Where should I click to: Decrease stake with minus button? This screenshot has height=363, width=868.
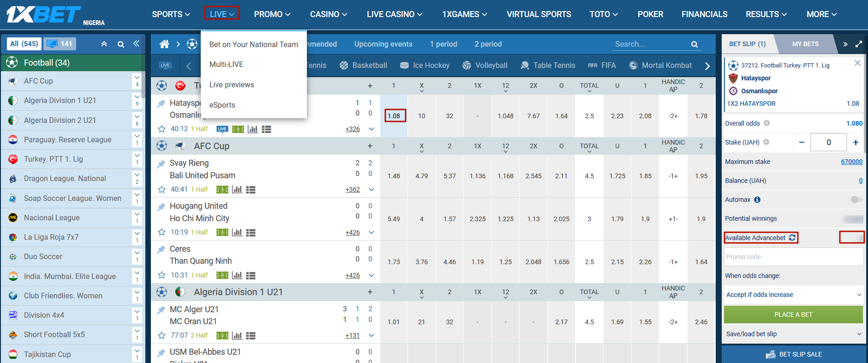(x=802, y=142)
